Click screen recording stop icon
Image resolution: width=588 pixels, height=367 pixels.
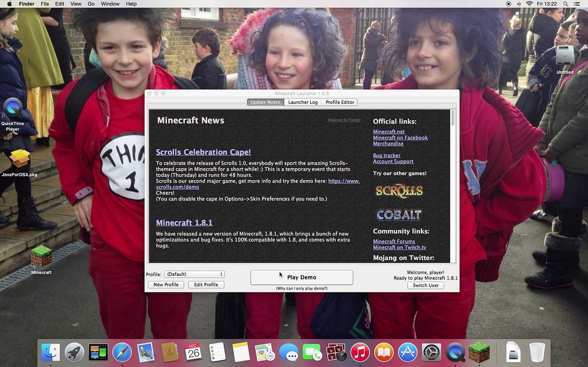pyautogui.click(x=509, y=4)
